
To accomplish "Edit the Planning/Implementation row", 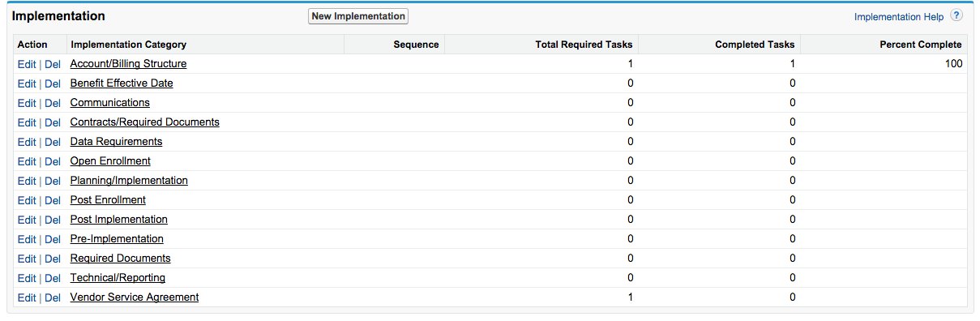I will coord(26,181).
